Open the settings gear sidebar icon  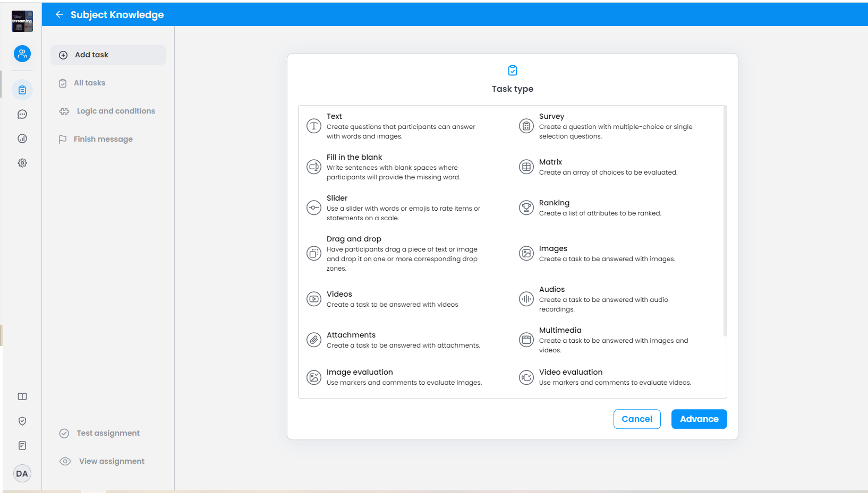22,163
